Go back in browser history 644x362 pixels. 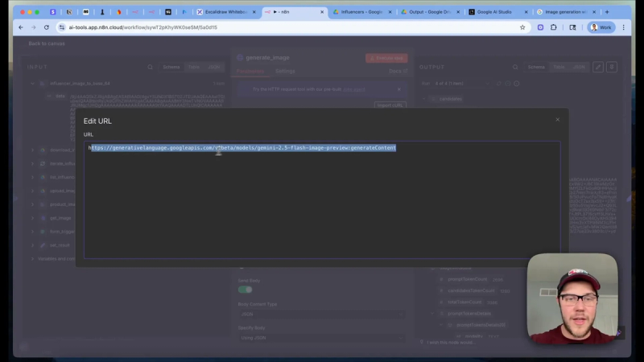(21, 27)
